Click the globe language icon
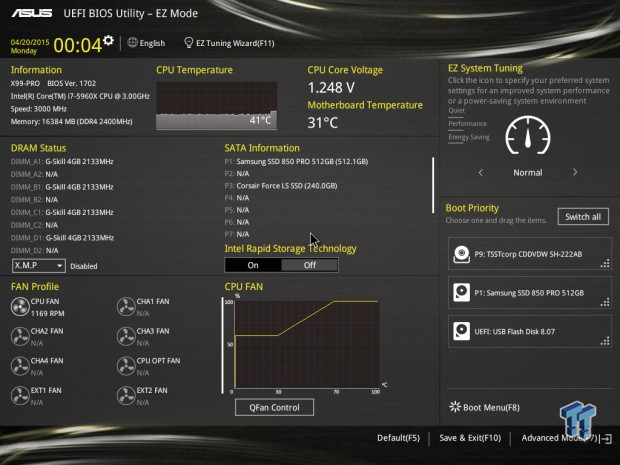Screen dimensions: 620x465 click(132, 42)
